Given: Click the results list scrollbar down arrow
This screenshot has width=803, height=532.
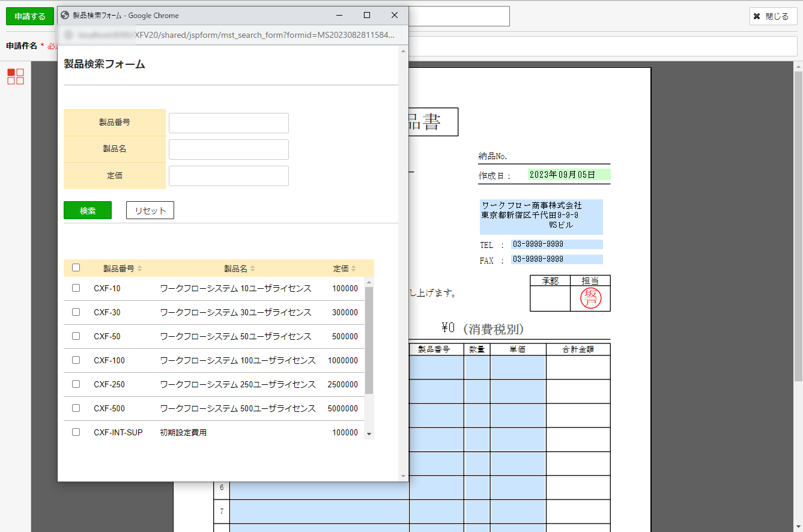Looking at the screenshot, I should 369,434.
